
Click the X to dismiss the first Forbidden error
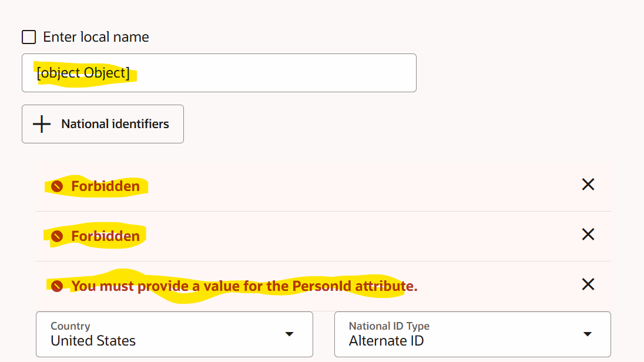588,185
